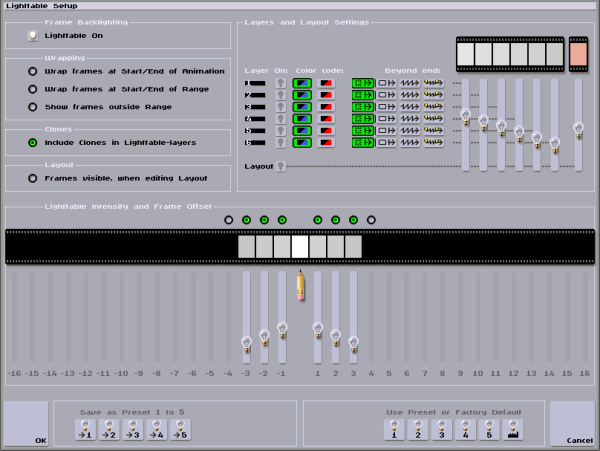Click the Layer 4 red color code icon

(x=326, y=120)
